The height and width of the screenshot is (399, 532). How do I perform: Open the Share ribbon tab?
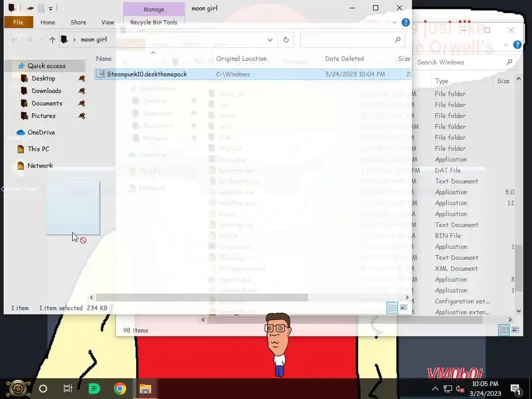pyautogui.click(x=78, y=22)
